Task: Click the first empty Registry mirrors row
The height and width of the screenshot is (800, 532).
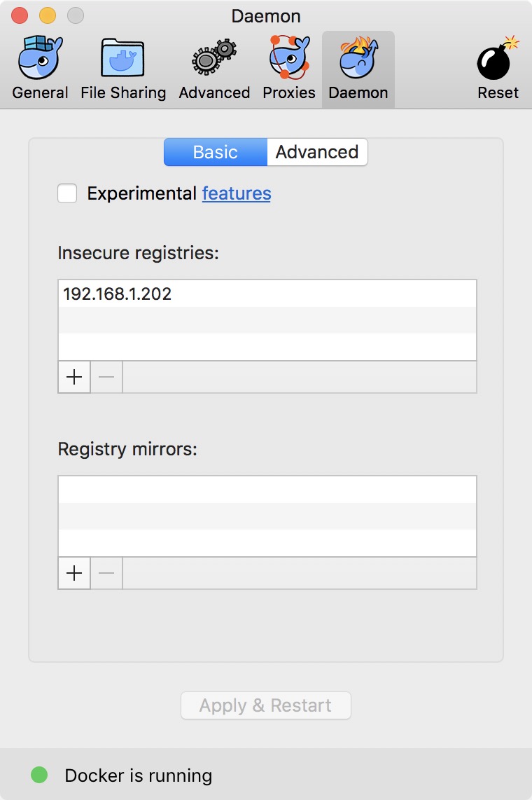Action: click(267, 489)
